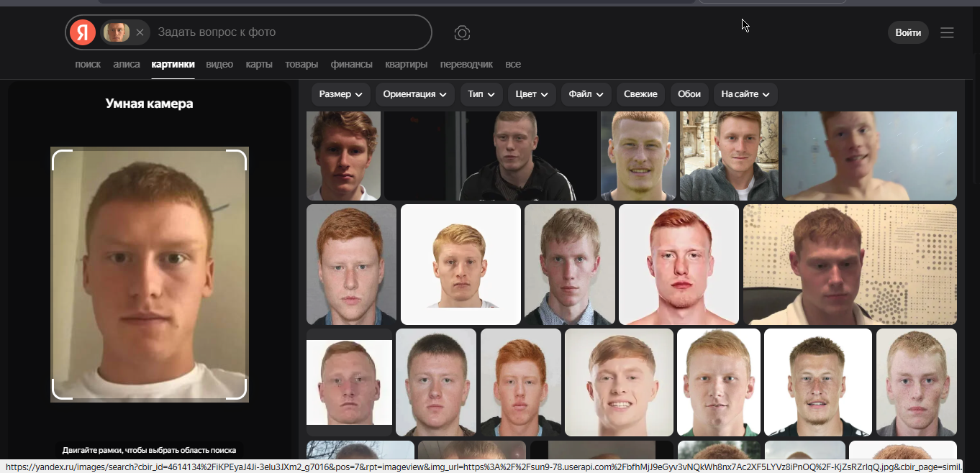Click the crop frame's top-left corner handle
980x473 pixels.
[x=62, y=160]
